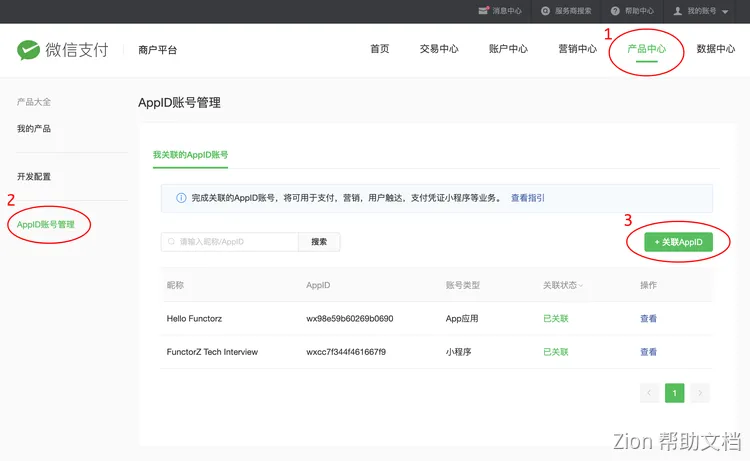Click the 小程序 account type cell
The width and height of the screenshot is (750, 461).
pos(458,352)
